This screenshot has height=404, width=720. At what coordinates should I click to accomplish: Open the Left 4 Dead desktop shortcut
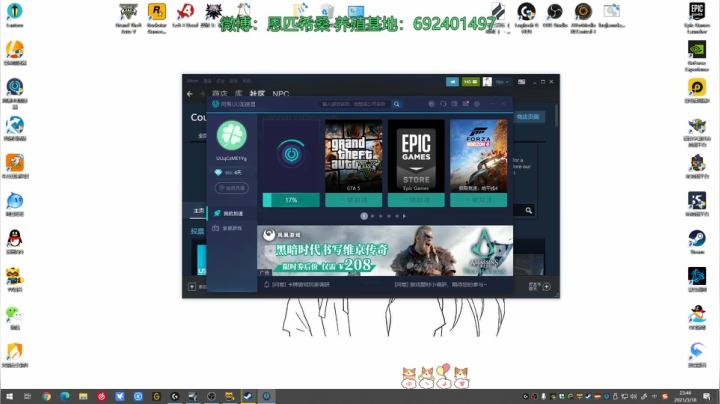[185, 16]
